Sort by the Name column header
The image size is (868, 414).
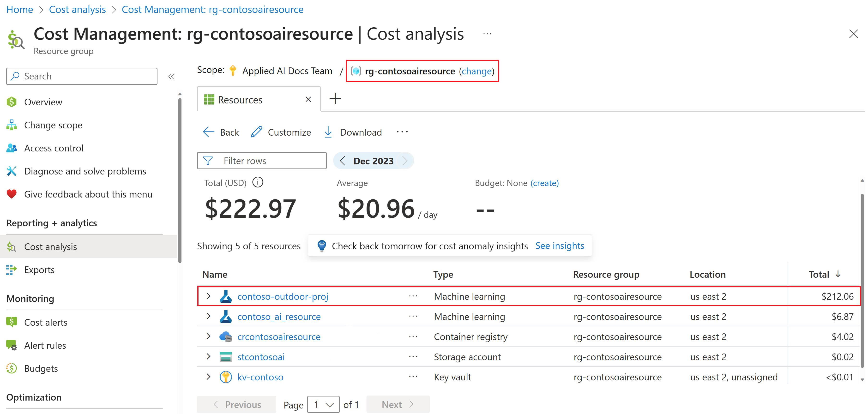(215, 274)
